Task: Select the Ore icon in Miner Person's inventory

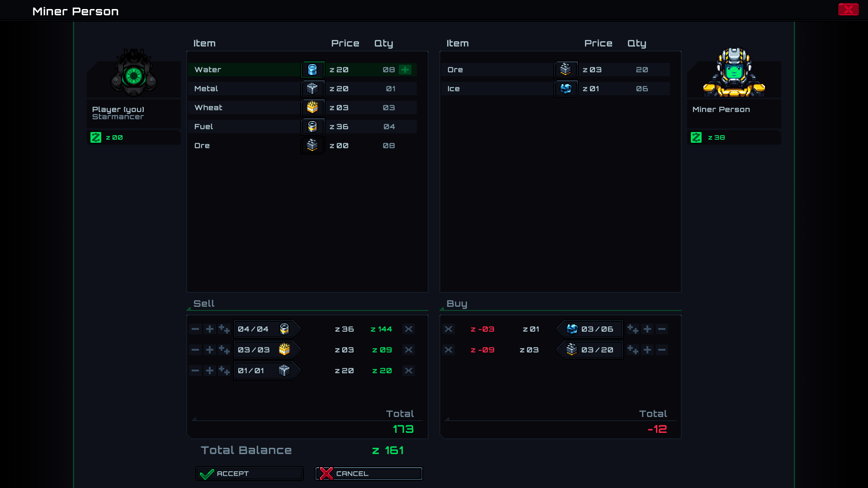Action: tap(566, 70)
